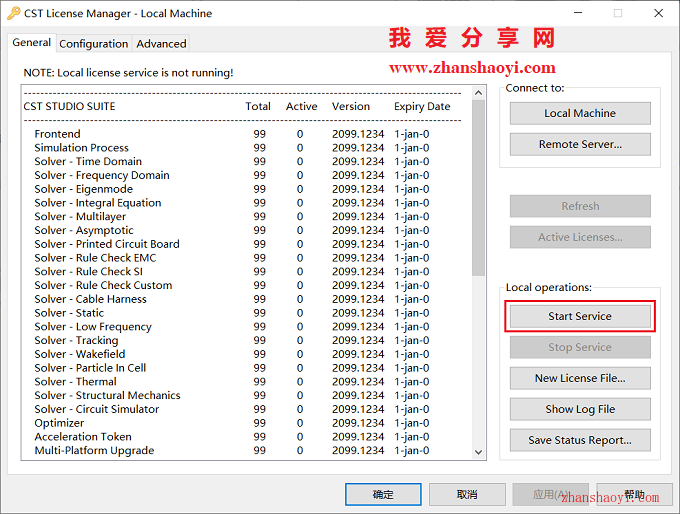
Task: Click the CST STUDIO SUITE header
Action: coord(69,107)
